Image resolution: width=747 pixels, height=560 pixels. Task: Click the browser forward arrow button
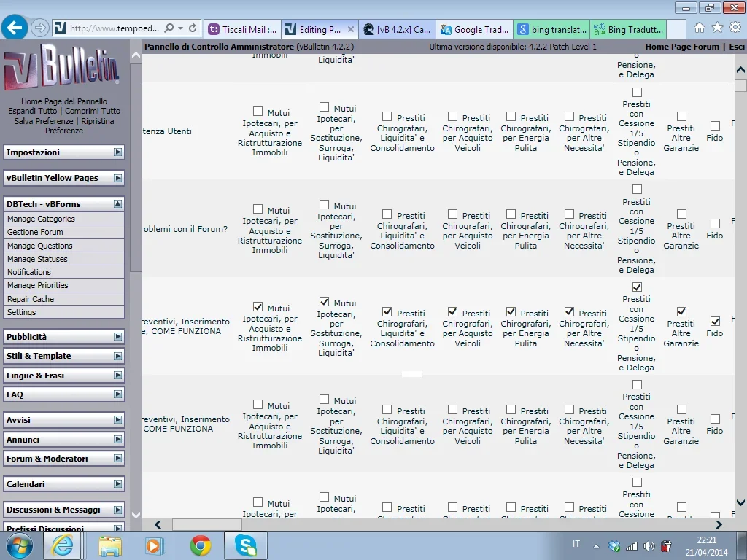39,28
